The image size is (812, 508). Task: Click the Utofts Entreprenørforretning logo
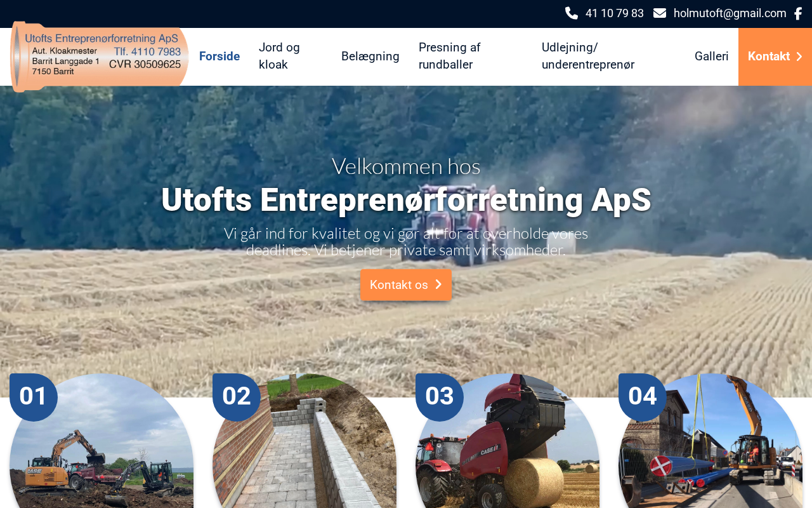pyautogui.click(x=100, y=57)
